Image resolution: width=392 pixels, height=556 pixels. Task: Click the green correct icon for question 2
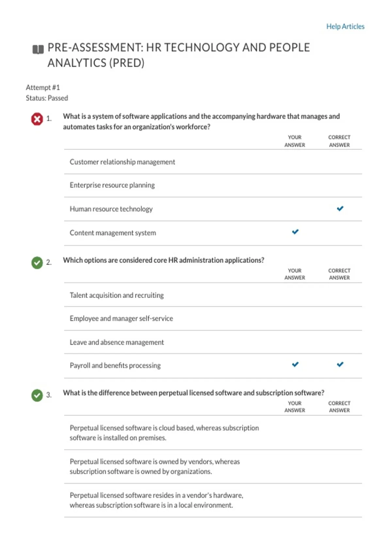point(37,263)
